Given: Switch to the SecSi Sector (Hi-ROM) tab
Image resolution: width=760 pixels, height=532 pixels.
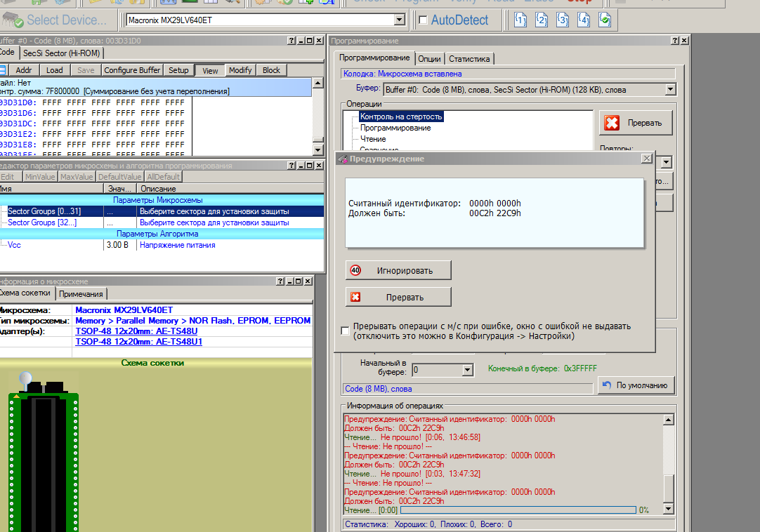Looking at the screenshot, I should 62,53.
